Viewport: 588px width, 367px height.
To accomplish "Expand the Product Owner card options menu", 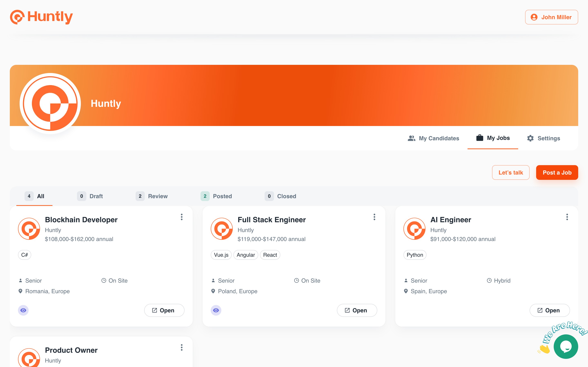I will [182, 347].
